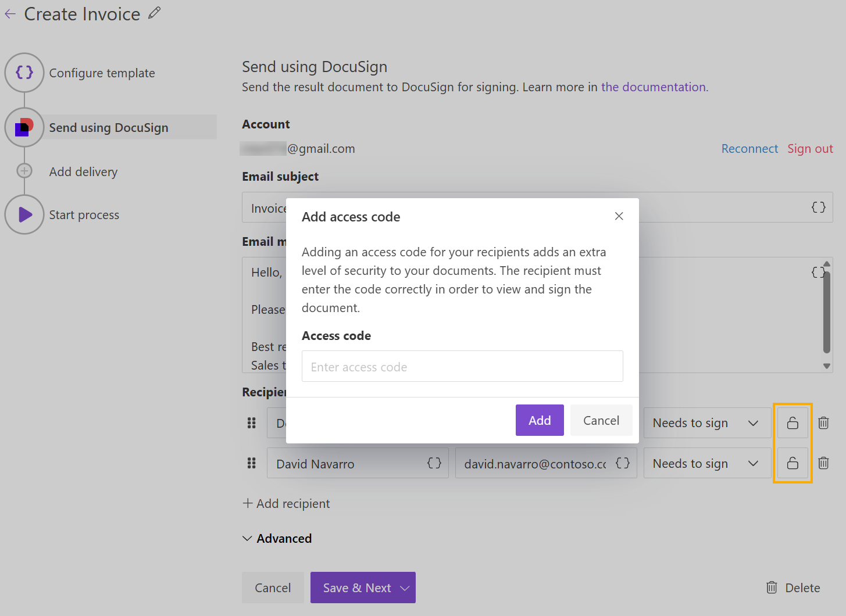Select the DocuSign logo step icon
This screenshot has width=846, height=616.
[x=24, y=127]
